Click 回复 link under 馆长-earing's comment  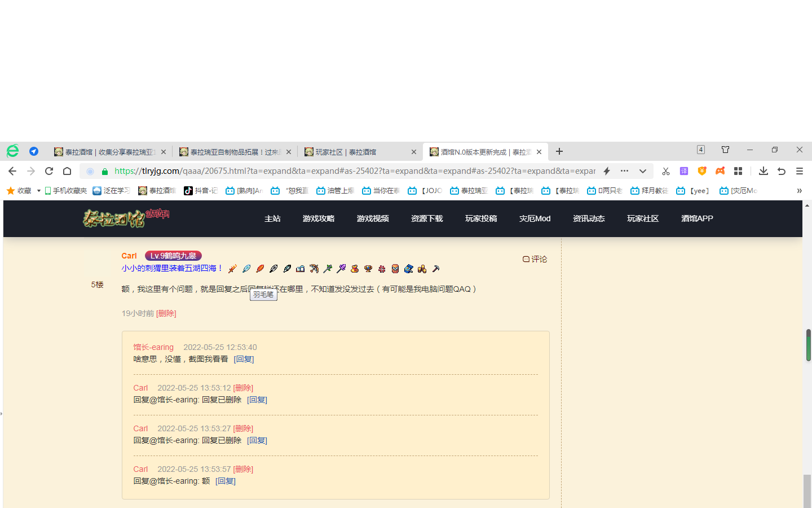pos(244,359)
